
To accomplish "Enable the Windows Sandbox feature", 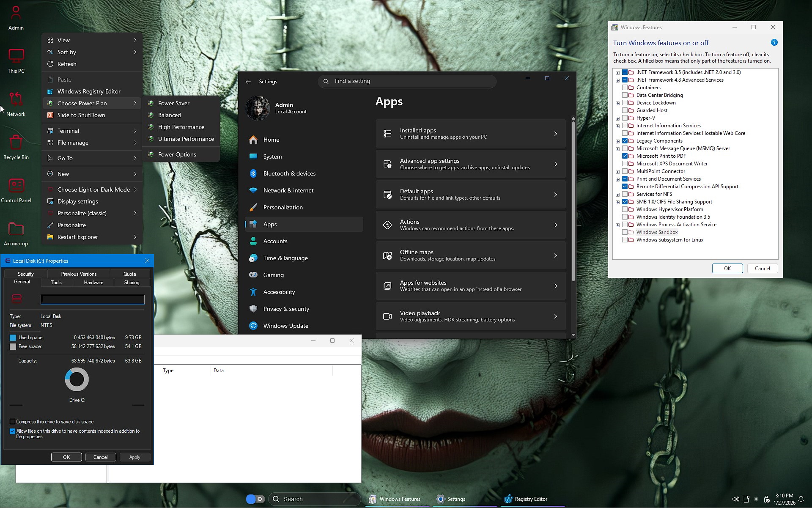I will click(x=625, y=232).
